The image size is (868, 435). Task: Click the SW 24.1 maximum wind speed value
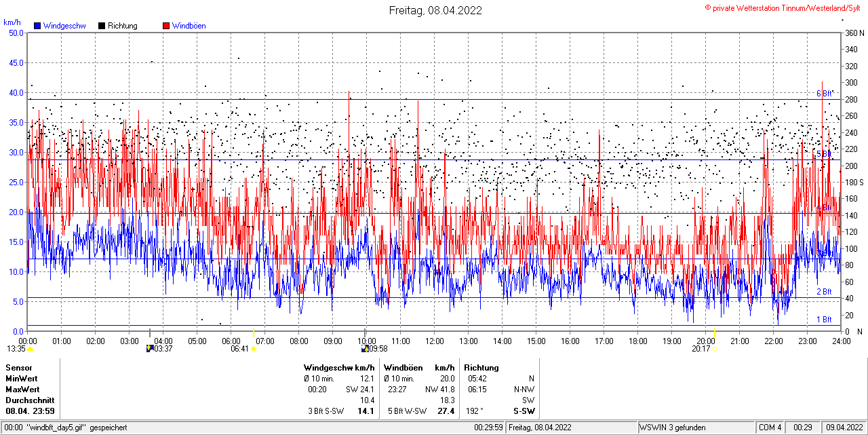point(360,390)
